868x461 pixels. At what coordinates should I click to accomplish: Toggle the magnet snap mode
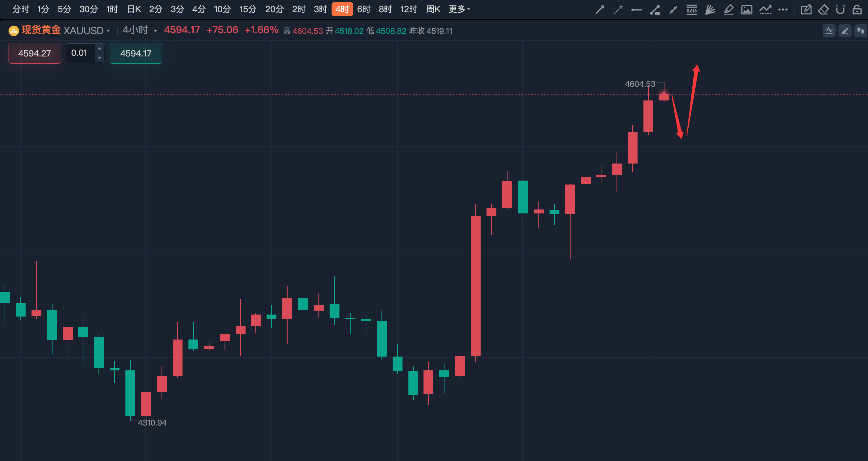click(x=840, y=10)
